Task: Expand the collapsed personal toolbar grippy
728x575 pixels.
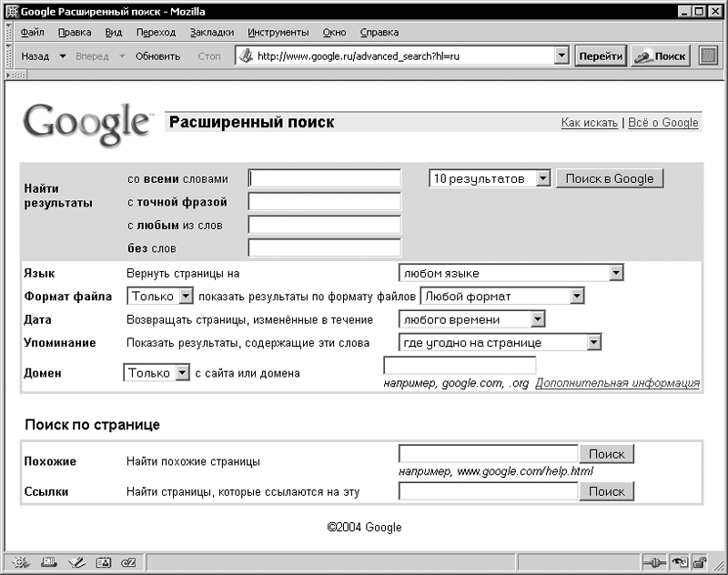Action: coord(16,75)
